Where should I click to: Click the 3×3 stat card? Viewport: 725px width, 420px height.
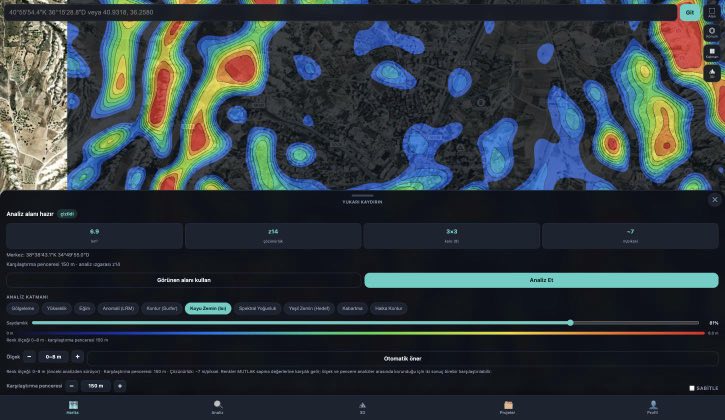452,236
